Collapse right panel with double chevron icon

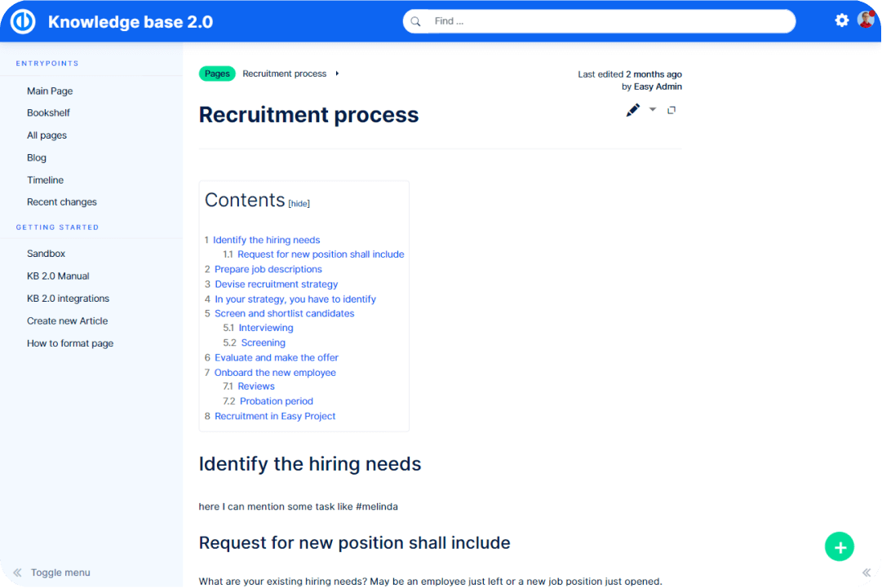866,573
